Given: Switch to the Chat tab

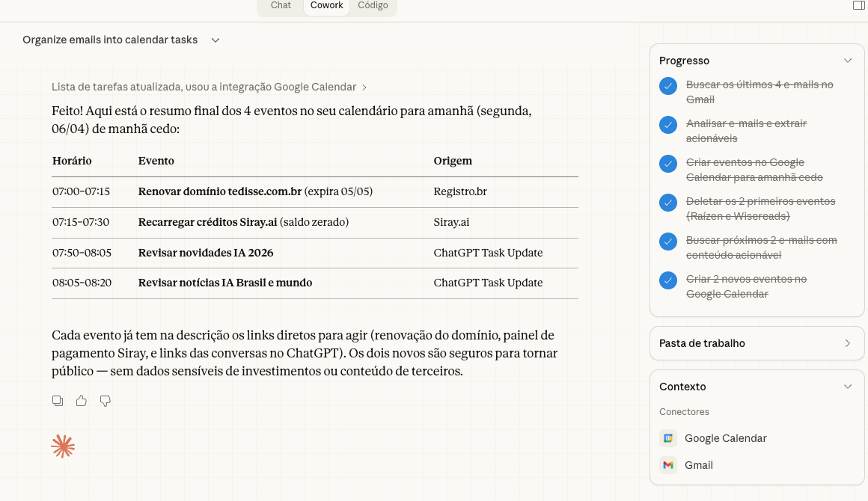Looking at the screenshot, I should (x=281, y=5).
